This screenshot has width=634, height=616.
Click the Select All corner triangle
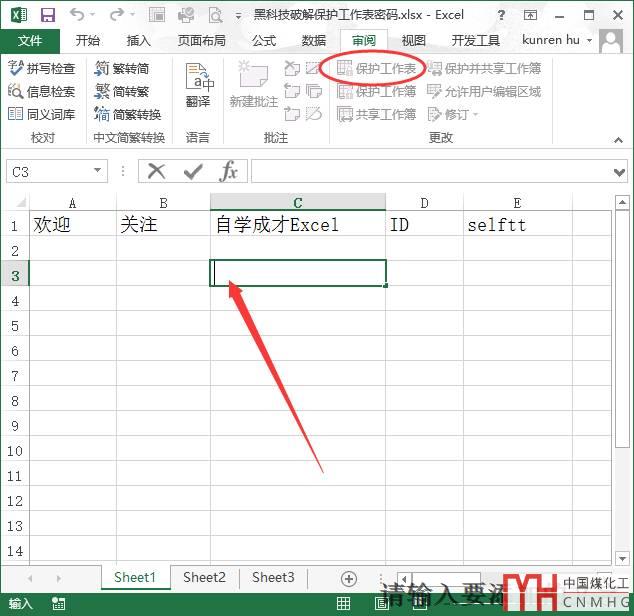[x=19, y=201]
